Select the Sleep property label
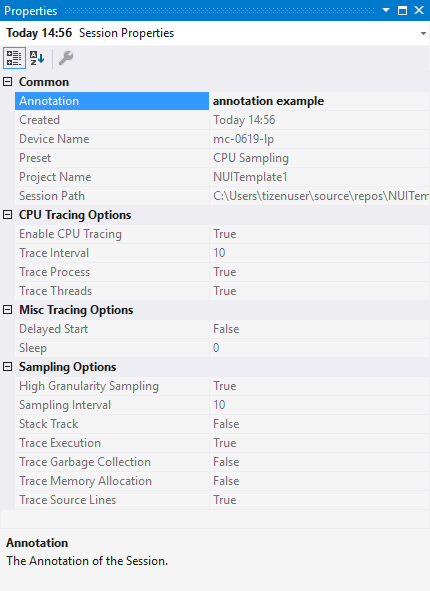This screenshot has width=430, height=591. pos(33,348)
